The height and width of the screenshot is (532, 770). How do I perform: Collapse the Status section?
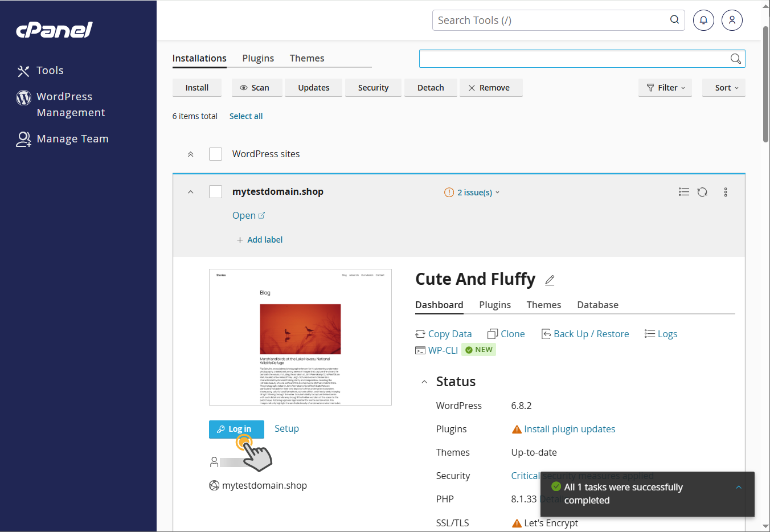[x=424, y=382]
